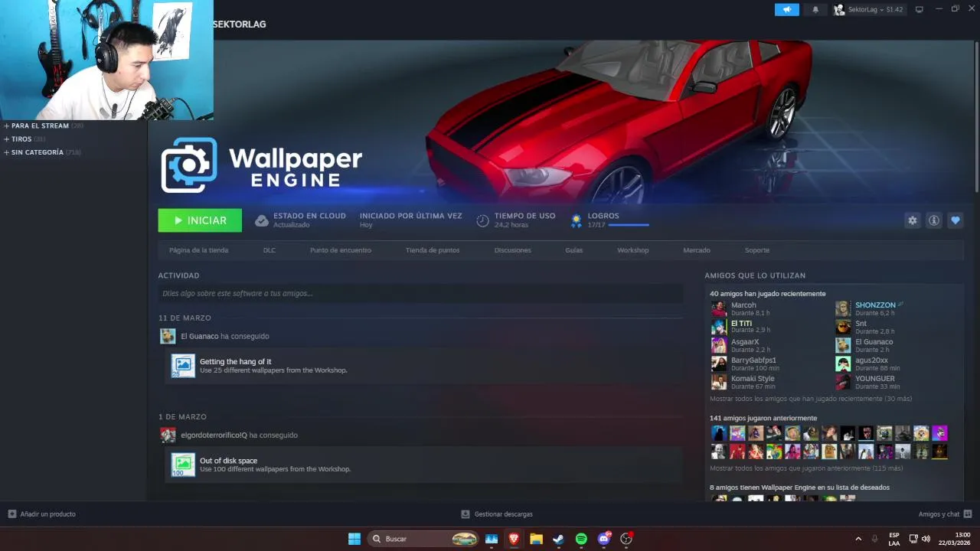Open the Discusiones tab
Screen dimensions: 980x551
513,250
